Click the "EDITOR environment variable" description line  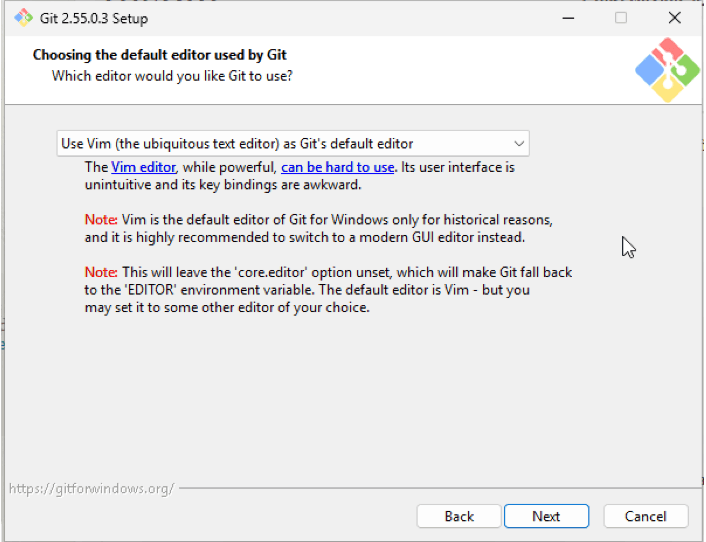tap(307, 290)
